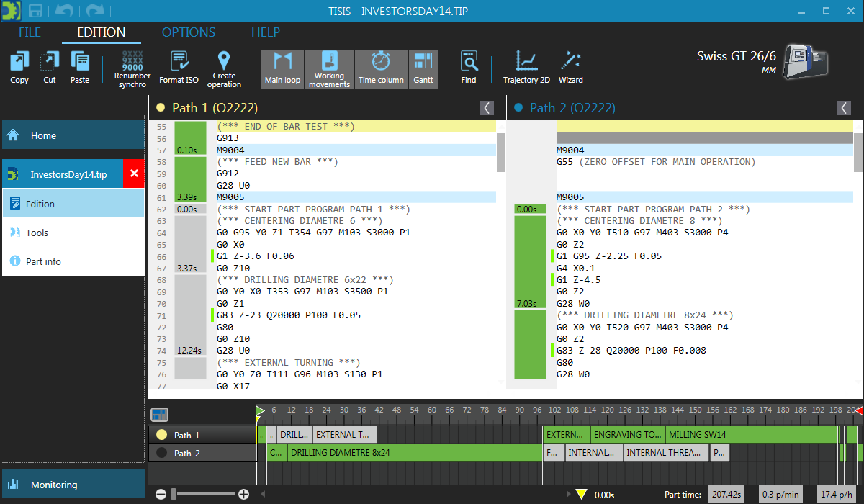Collapse Path 2 panel with chevron
The height and width of the screenshot is (504, 864).
(x=844, y=108)
